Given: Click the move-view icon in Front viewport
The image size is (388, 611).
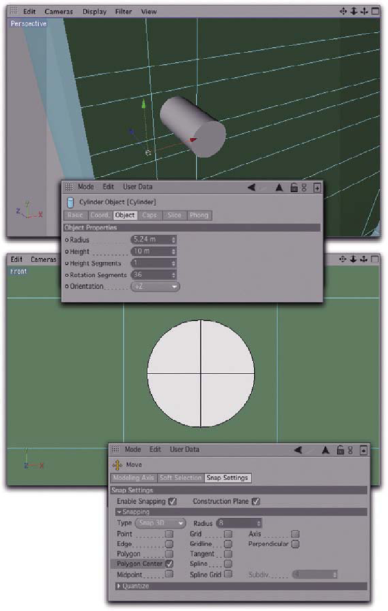Looking at the screenshot, I should click(342, 259).
